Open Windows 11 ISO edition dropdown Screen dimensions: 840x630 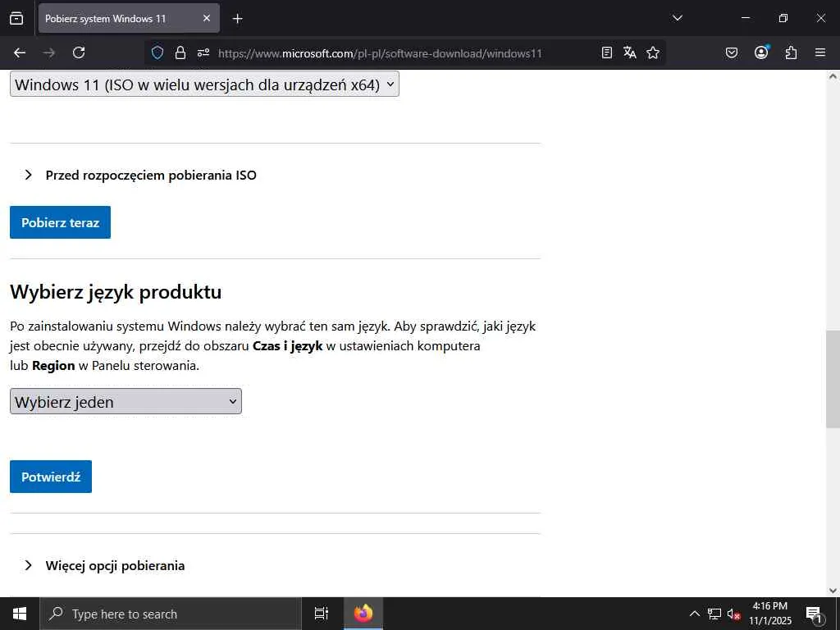coord(204,84)
